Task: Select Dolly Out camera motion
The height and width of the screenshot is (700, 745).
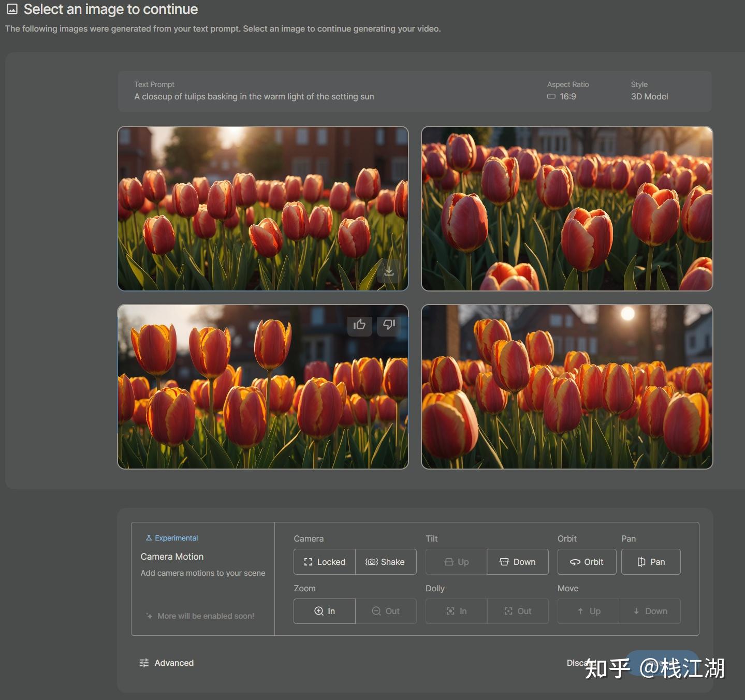Action: [517, 611]
